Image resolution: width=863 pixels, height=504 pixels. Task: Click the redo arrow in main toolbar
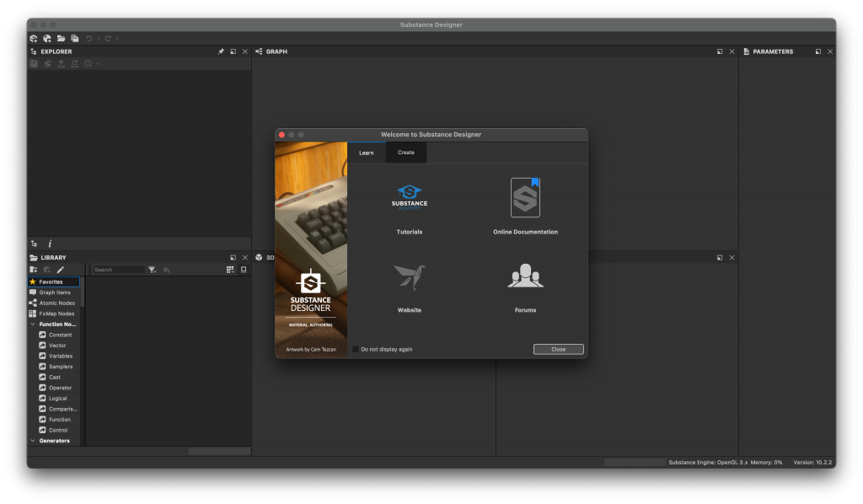click(x=108, y=39)
